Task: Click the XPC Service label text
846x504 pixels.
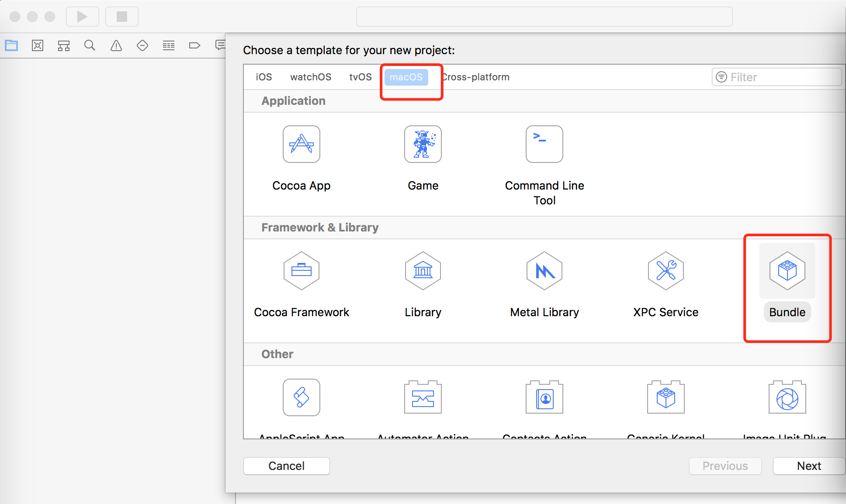Action: tap(666, 312)
